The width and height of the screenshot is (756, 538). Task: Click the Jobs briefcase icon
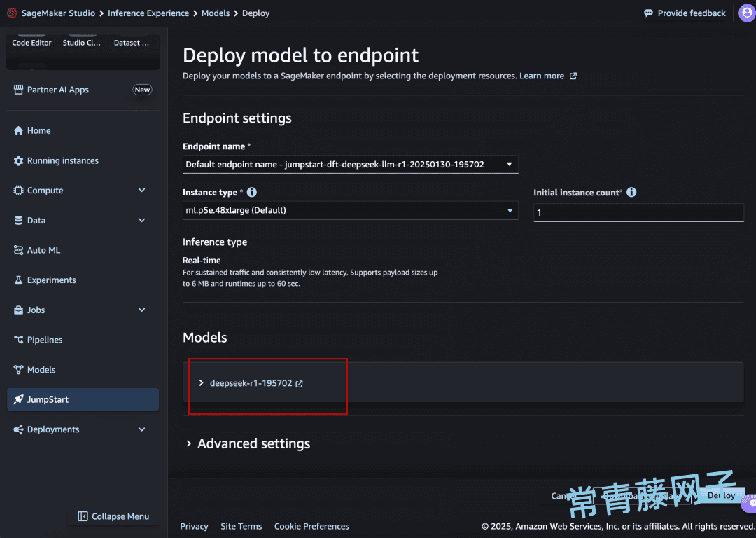(18, 310)
